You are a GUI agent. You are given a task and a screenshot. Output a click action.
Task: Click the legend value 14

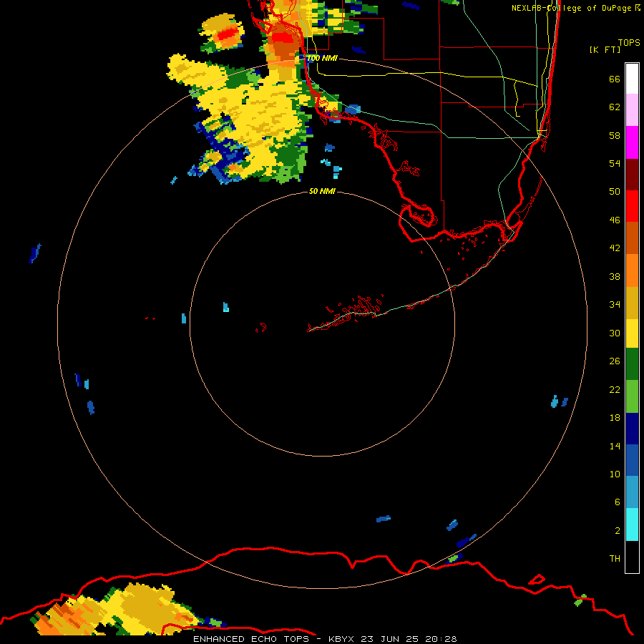coord(615,446)
